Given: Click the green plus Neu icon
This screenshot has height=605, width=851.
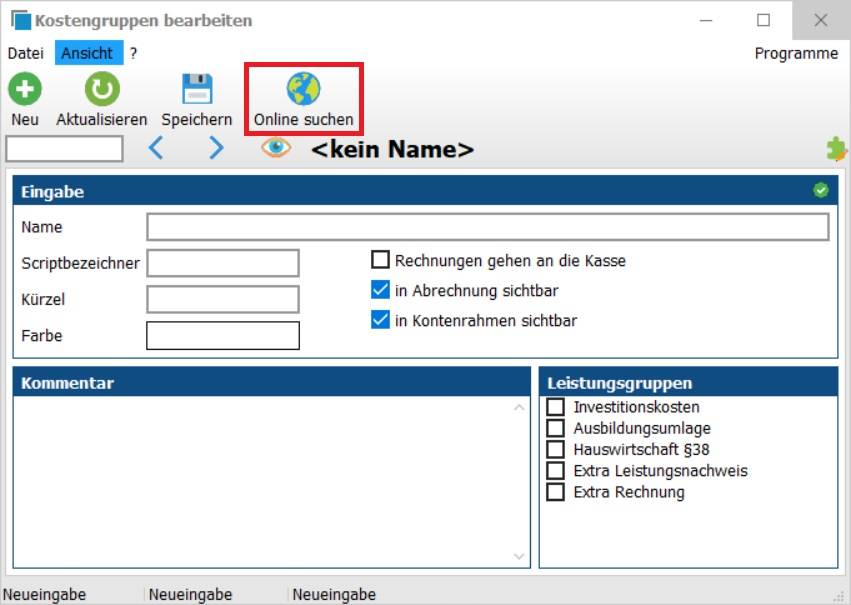Looking at the screenshot, I should click(25, 90).
